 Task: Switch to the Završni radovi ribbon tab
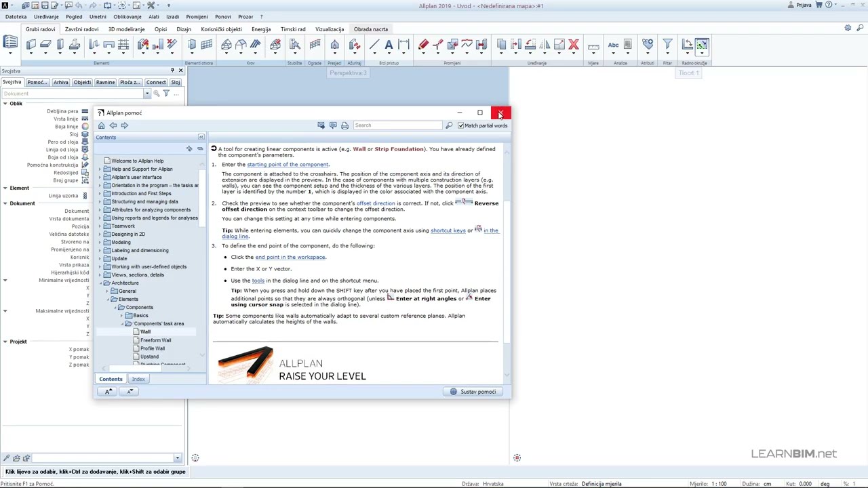point(81,29)
